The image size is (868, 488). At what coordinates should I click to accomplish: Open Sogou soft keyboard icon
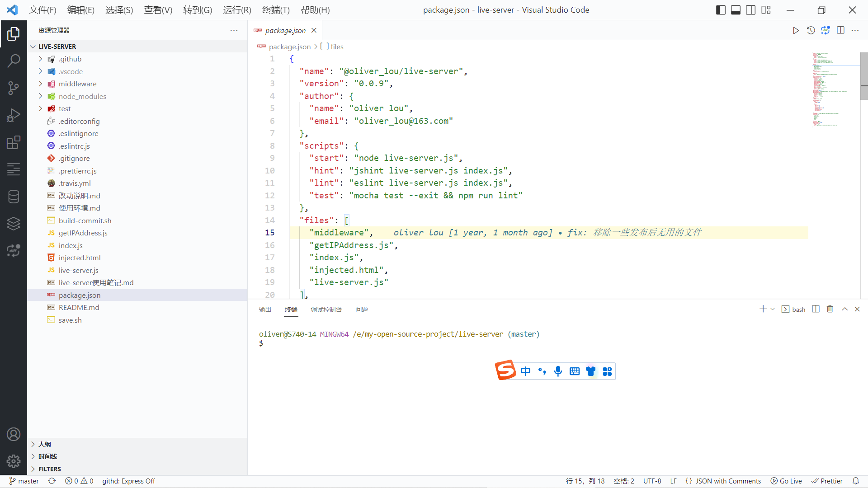tap(575, 371)
